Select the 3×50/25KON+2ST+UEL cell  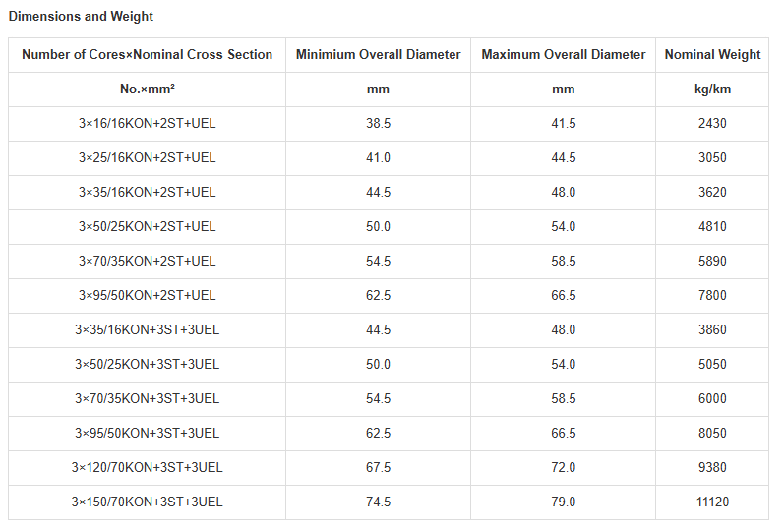click(147, 226)
